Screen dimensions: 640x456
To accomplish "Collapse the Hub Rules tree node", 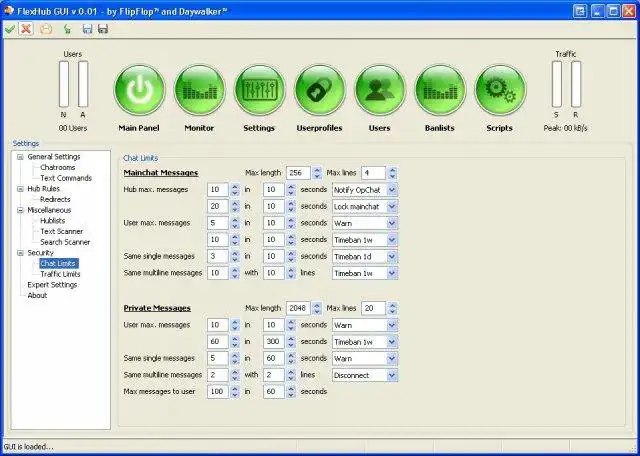I will (20, 189).
